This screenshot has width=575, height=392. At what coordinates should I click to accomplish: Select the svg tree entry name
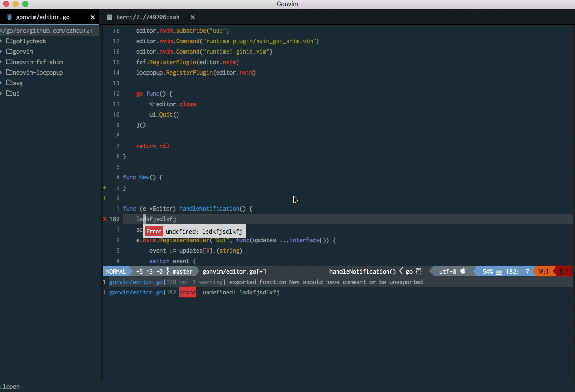[18, 83]
